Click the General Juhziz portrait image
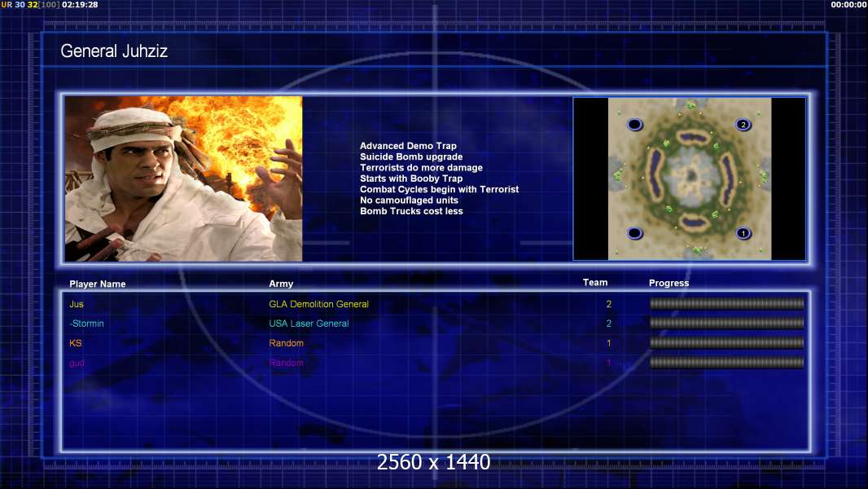The height and width of the screenshot is (489, 868). coord(184,178)
